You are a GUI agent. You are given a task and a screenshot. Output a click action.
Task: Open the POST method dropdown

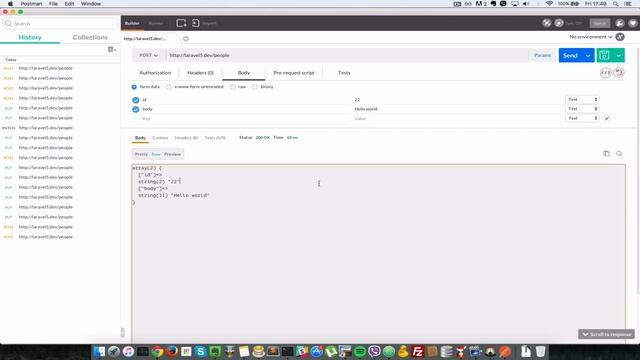pyautogui.click(x=149, y=55)
